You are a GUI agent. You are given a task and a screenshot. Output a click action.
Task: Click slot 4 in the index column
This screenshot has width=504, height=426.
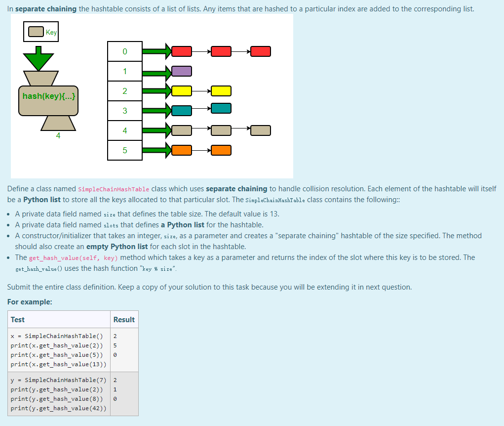point(124,130)
